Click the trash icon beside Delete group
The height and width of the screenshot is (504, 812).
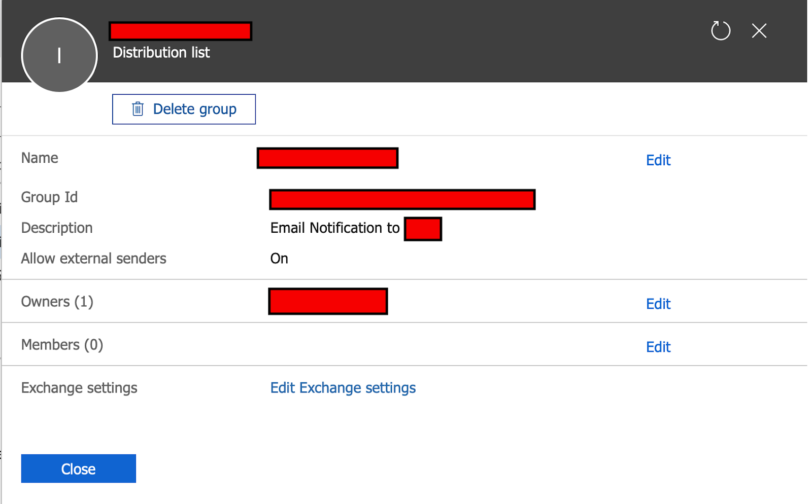pos(139,109)
